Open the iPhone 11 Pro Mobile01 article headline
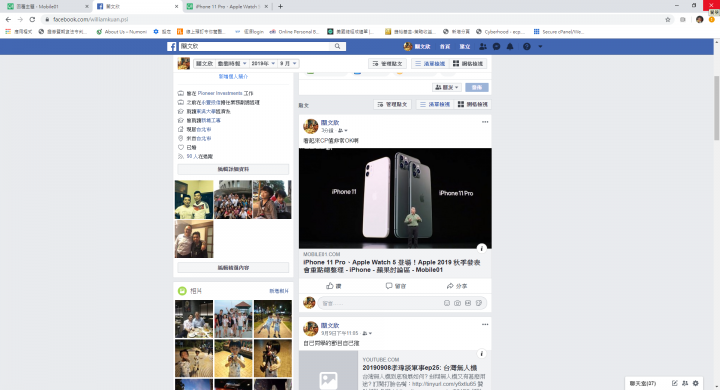The image size is (720, 390). [x=392, y=266]
